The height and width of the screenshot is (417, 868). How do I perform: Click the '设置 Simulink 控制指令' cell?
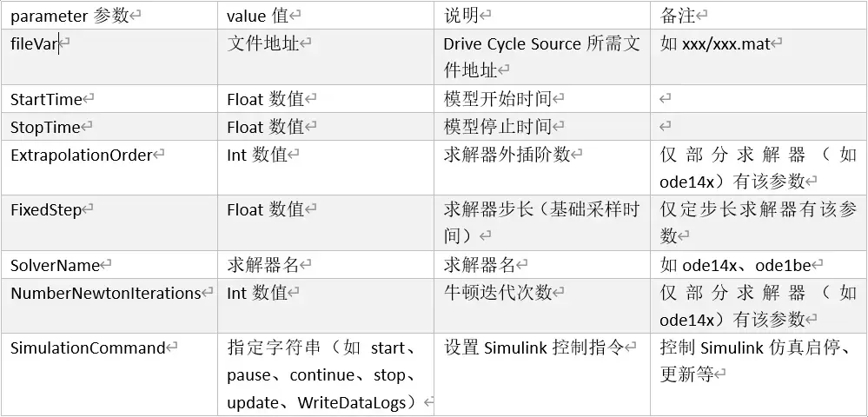(x=542, y=374)
